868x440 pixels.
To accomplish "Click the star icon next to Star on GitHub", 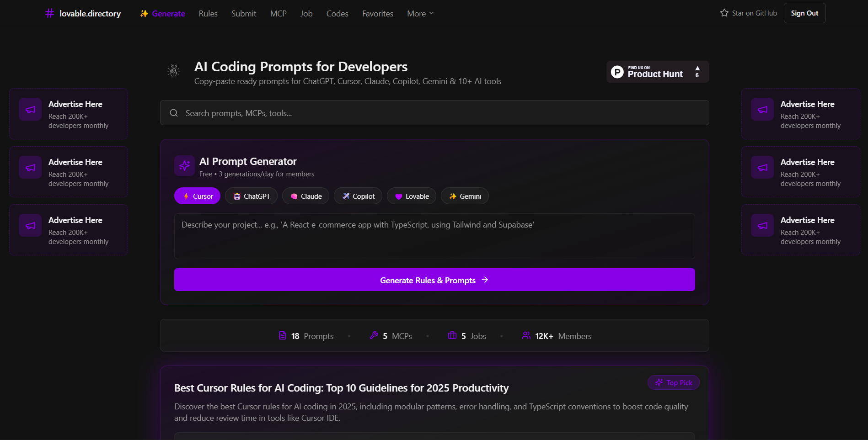I will (724, 13).
